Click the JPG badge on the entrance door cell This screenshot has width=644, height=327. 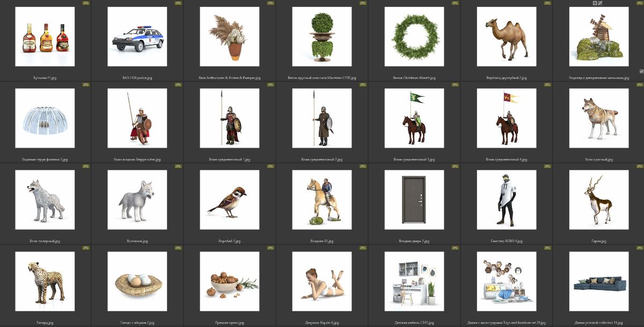455,166
